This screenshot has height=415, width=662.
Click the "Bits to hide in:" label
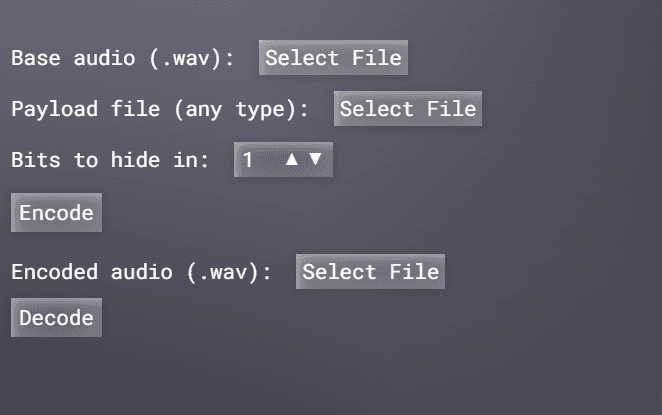110,160
